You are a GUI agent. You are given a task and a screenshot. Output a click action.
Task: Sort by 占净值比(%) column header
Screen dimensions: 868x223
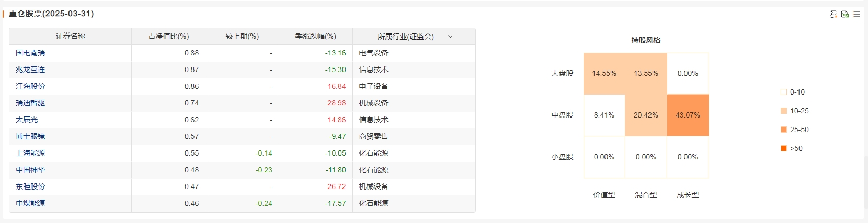(169, 36)
